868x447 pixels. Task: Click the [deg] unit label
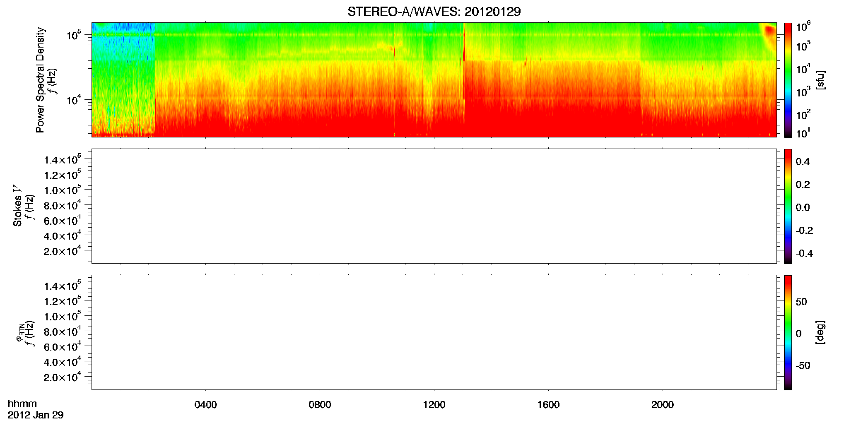(x=820, y=332)
